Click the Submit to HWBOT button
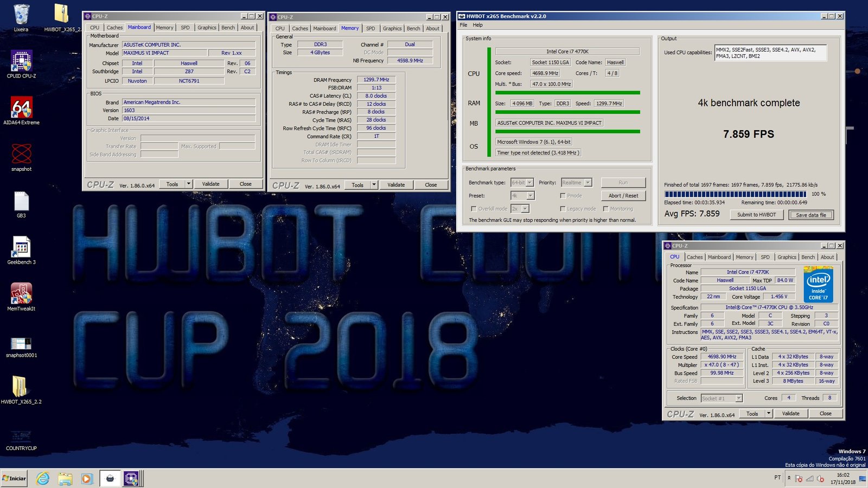Image resolution: width=868 pixels, height=488 pixels. pyautogui.click(x=756, y=215)
